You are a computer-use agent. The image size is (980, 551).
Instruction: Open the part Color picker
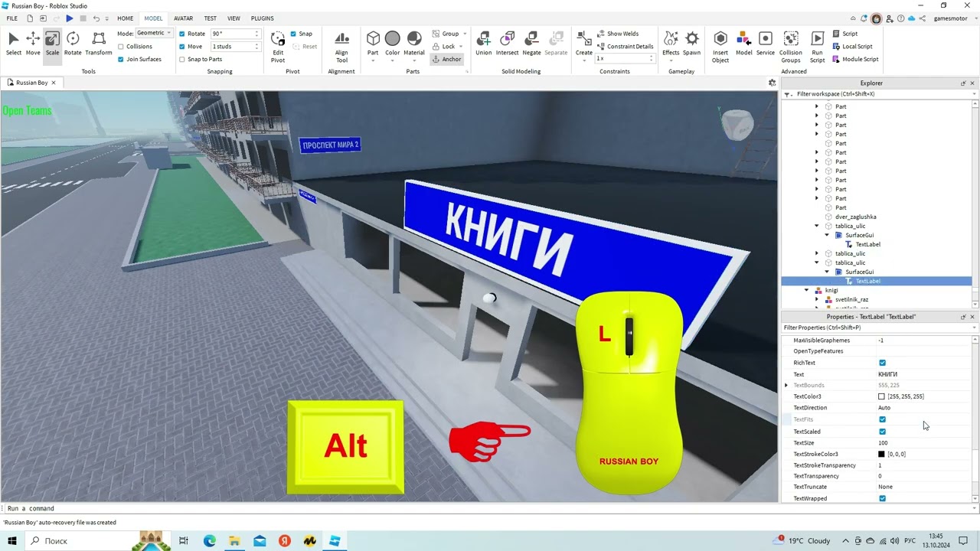[x=393, y=44]
